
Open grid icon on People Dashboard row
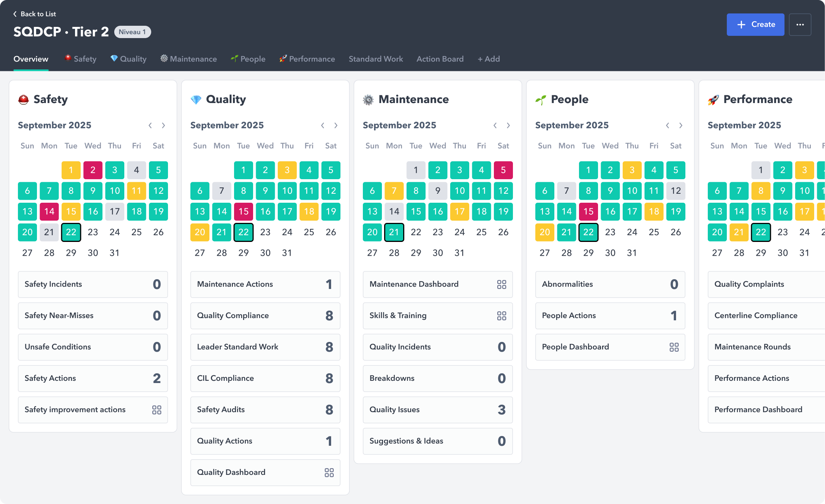674,347
